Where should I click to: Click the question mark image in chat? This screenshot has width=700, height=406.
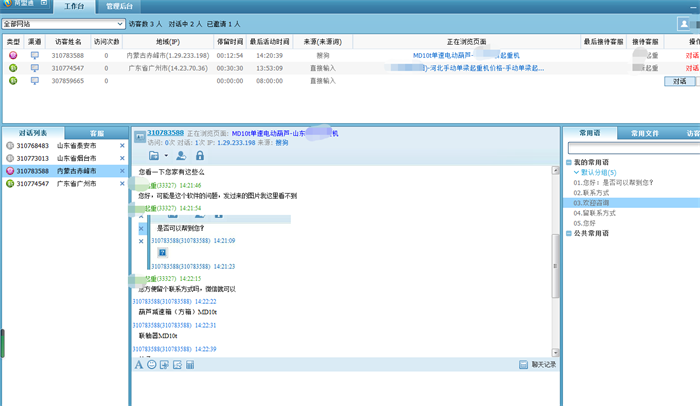(162, 253)
